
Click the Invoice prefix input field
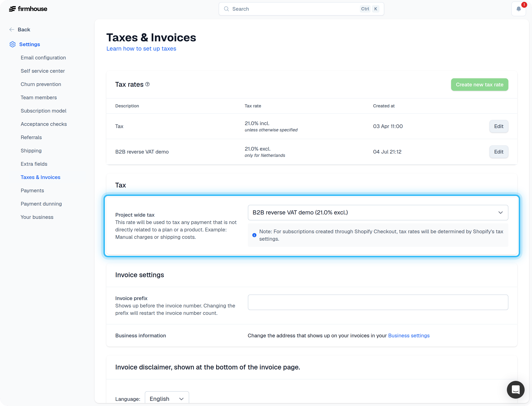point(378,302)
